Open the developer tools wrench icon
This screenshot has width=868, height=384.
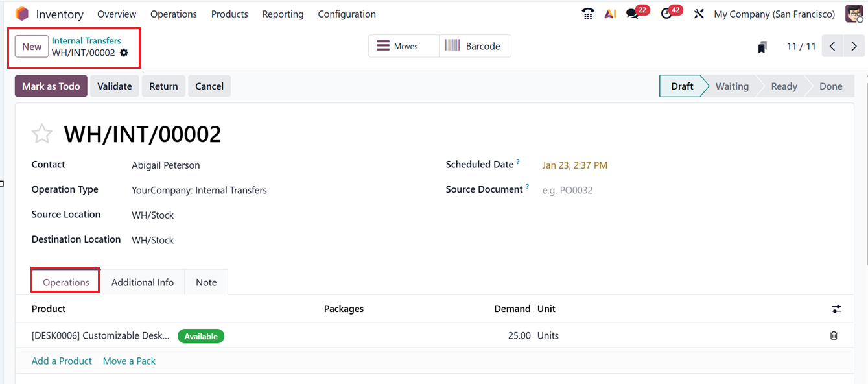699,13
